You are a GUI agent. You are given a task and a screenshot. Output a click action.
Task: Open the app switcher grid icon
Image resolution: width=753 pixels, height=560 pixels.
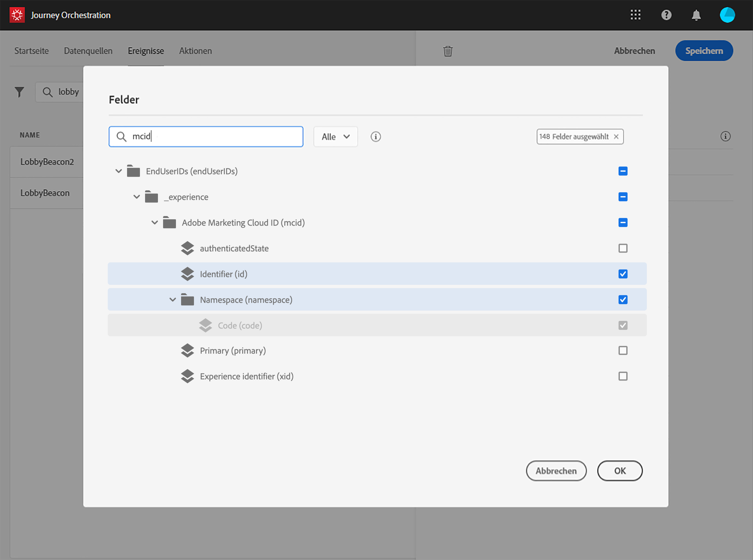point(635,15)
